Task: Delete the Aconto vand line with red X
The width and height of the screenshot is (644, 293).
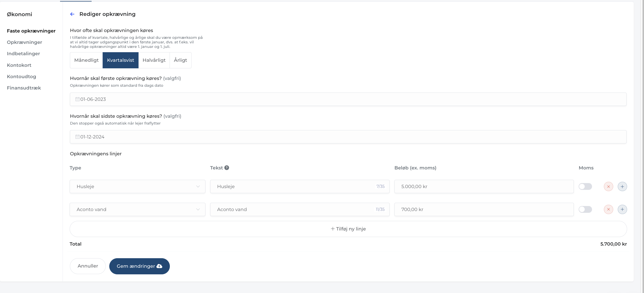Action: coord(608,209)
